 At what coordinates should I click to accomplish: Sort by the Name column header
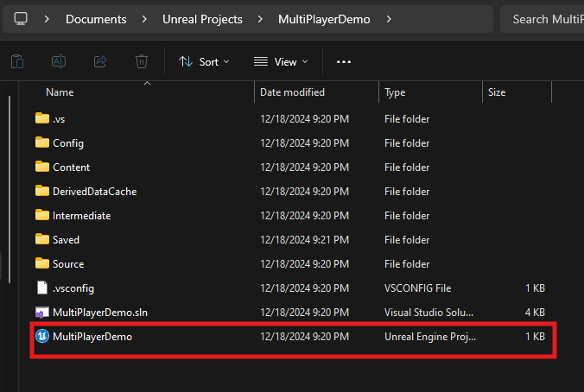(x=60, y=92)
